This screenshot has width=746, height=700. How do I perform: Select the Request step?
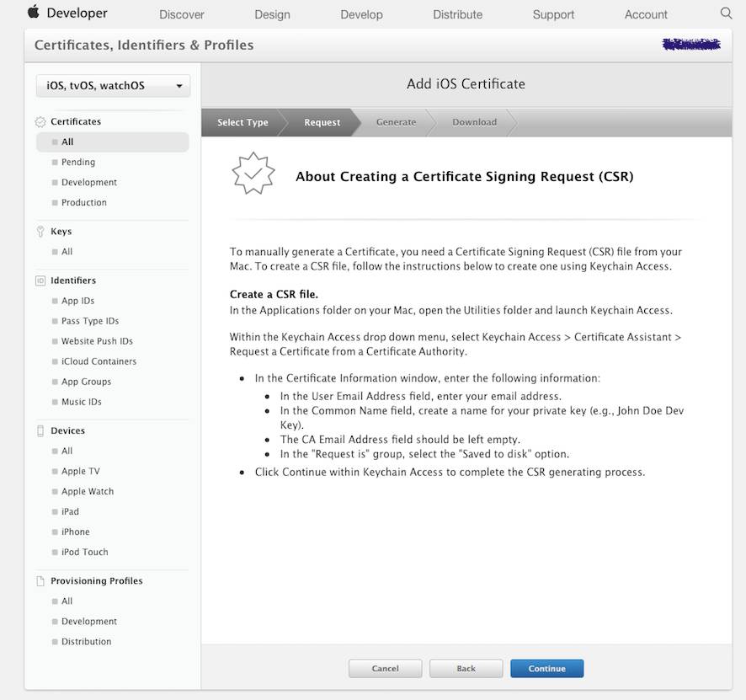pos(322,122)
